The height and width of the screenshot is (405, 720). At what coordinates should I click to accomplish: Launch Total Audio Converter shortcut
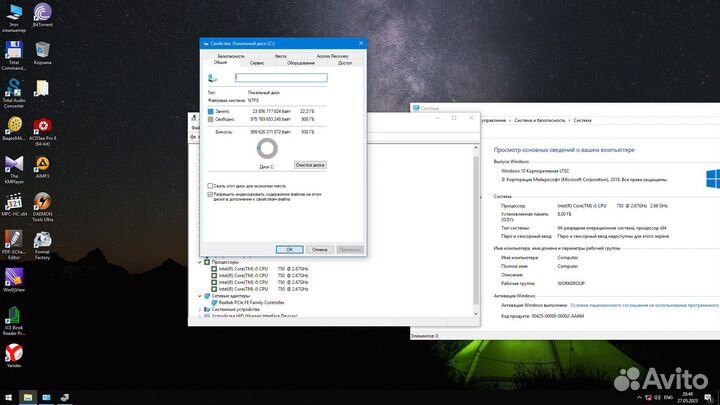click(14, 93)
